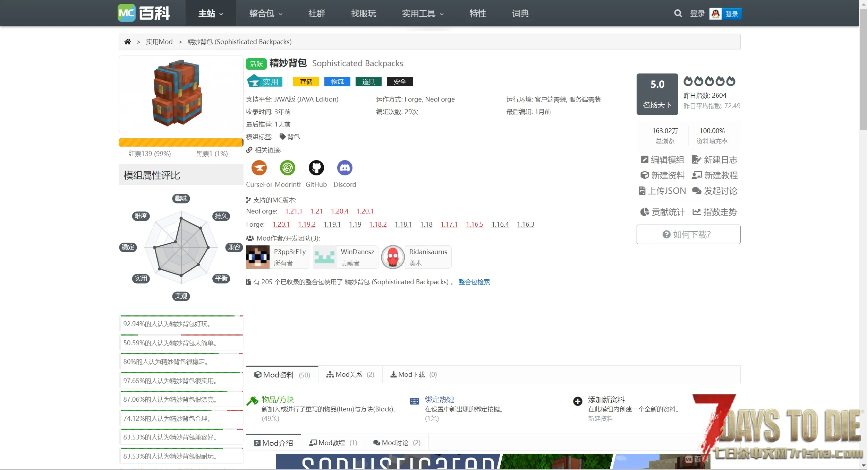Screen dimensions: 868x470
Task: Expand the 实用工具 dropdown menu
Action: pyautogui.click(x=423, y=14)
